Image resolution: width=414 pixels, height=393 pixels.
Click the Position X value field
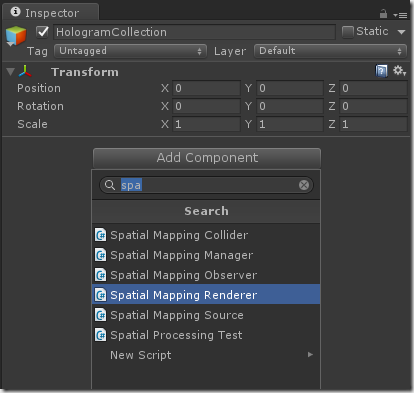click(x=206, y=88)
